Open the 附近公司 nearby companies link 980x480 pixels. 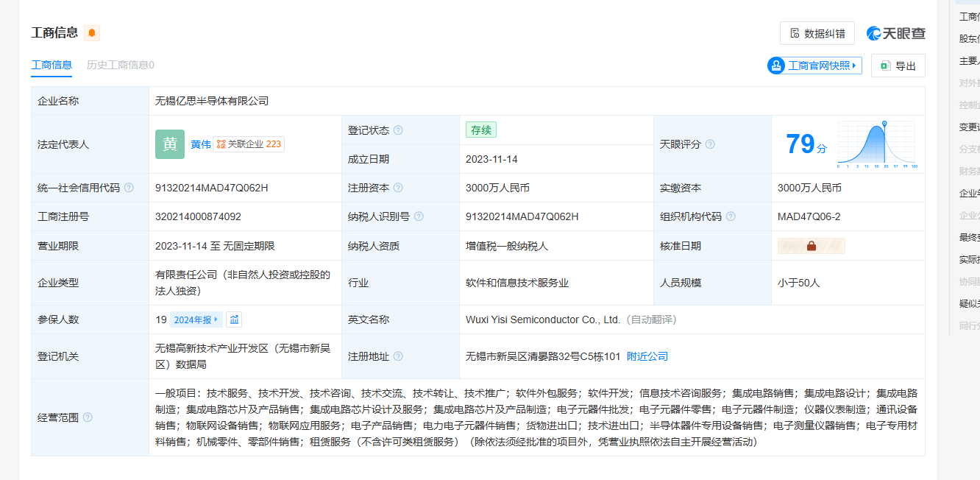tap(647, 356)
